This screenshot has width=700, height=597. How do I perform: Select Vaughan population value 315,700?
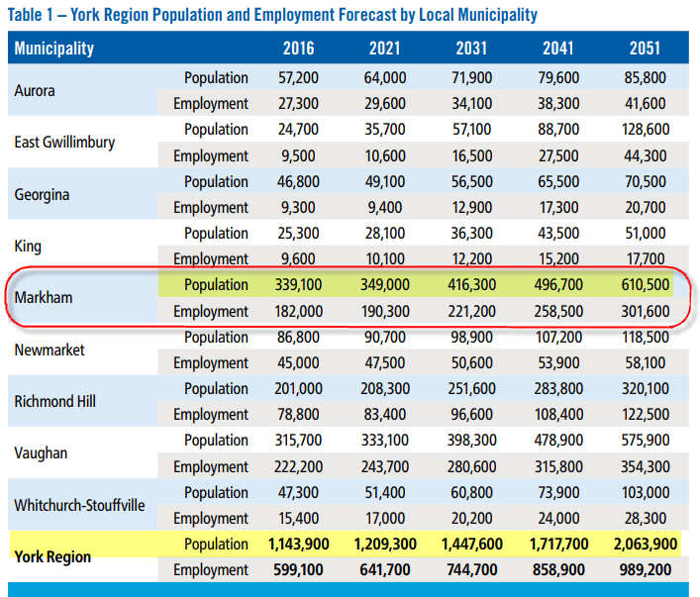click(x=298, y=441)
